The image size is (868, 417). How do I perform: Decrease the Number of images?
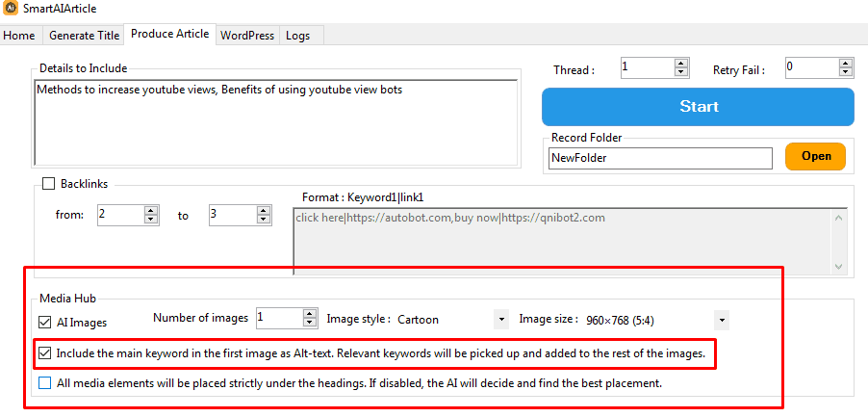310,324
